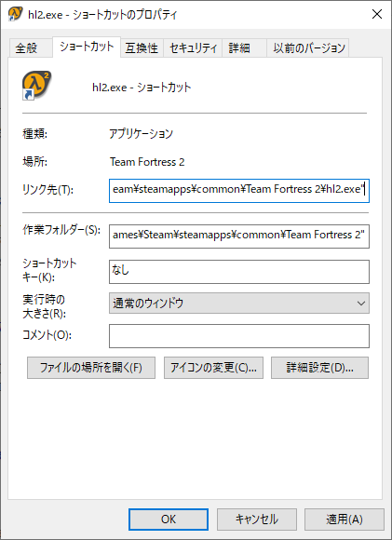The height and width of the screenshot is (540, 392).
Task: Click the アイコンの変更 button
Action: [x=213, y=368]
